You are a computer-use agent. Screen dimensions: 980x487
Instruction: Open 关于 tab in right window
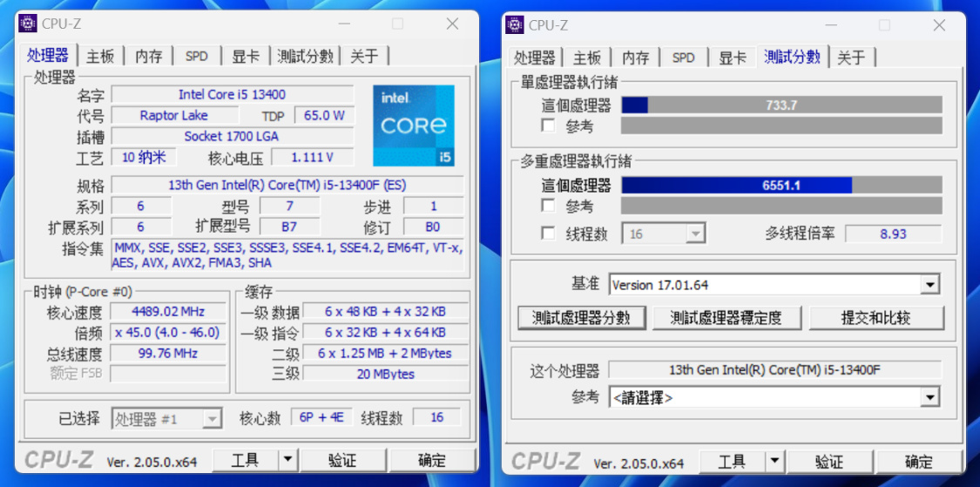851,57
